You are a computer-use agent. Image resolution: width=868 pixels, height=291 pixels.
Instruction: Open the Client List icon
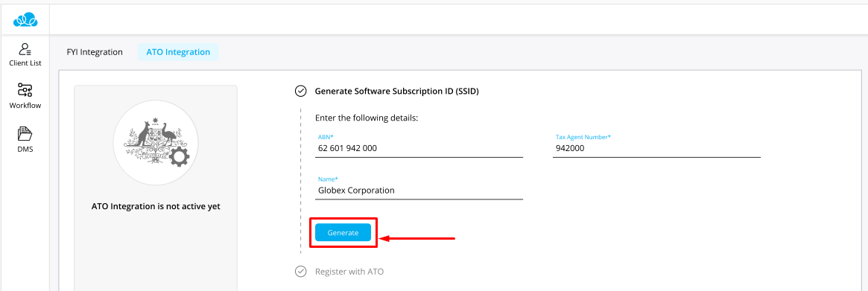click(25, 49)
